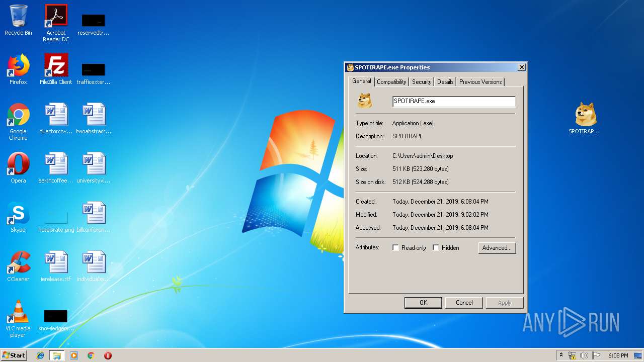
Task: Open the Opera desktop shortcut
Action: click(x=18, y=168)
